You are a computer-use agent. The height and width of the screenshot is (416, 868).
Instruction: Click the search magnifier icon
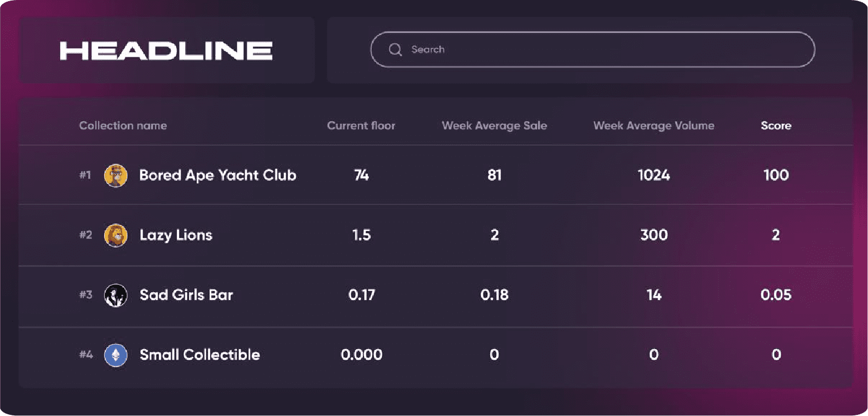[x=395, y=50]
